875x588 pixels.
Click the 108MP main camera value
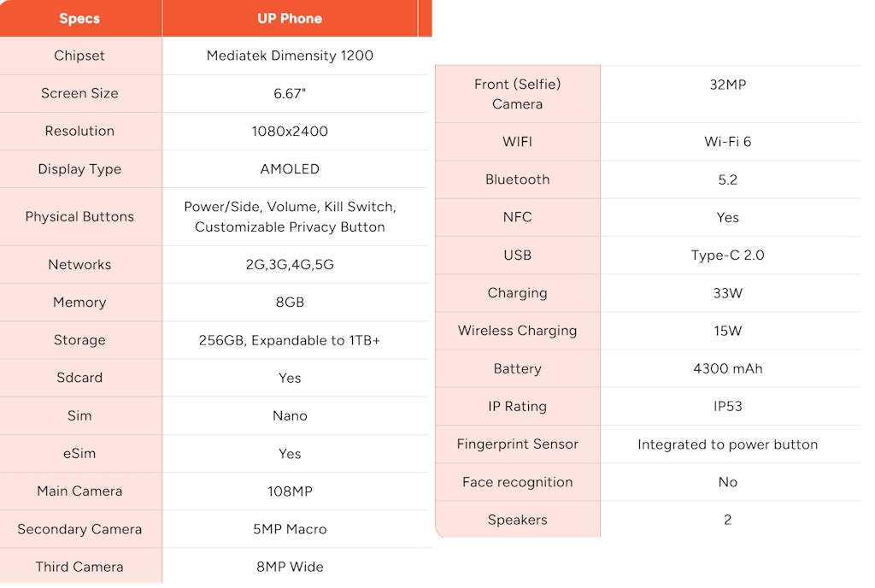(x=290, y=491)
